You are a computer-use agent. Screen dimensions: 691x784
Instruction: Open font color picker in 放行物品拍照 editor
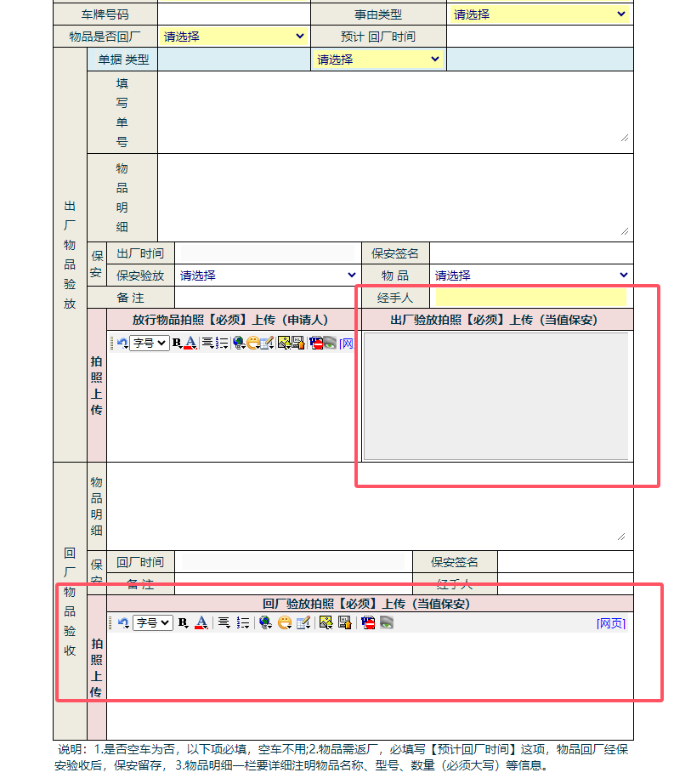click(x=191, y=343)
